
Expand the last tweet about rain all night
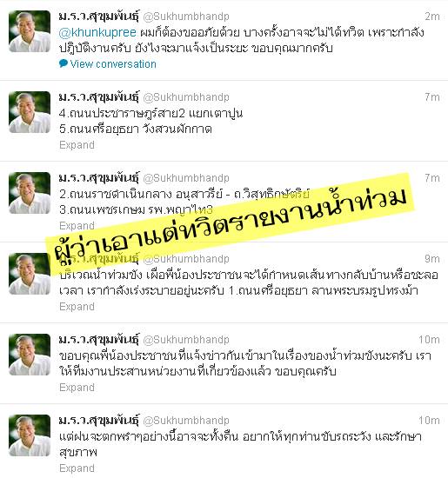[77, 468]
